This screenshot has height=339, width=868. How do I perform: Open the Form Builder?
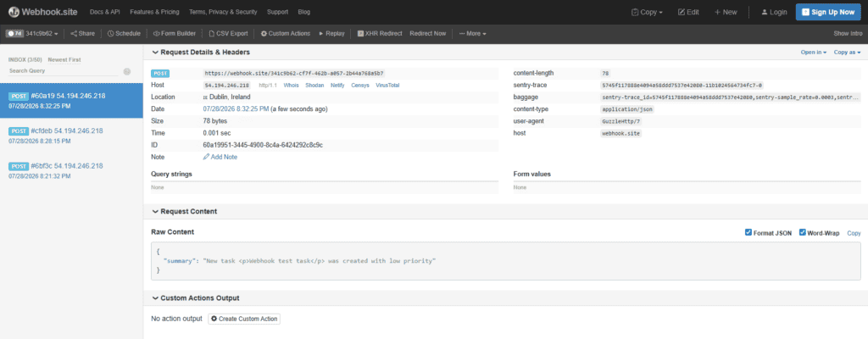point(174,33)
